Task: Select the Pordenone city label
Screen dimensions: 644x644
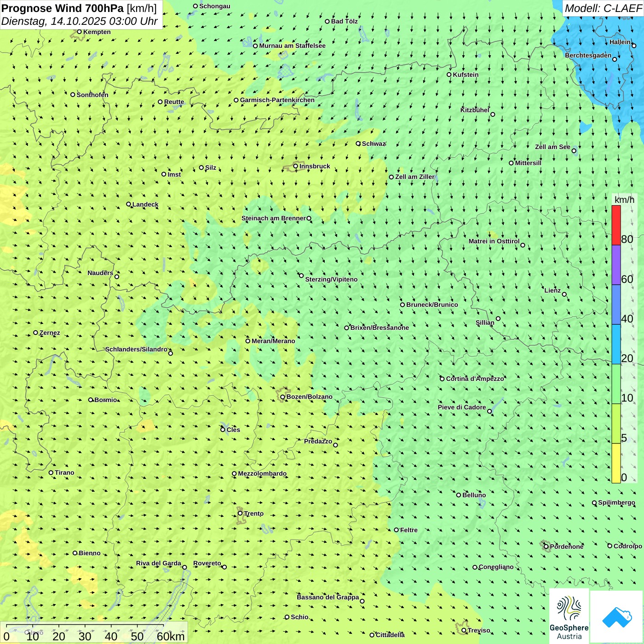Action: 567,546
